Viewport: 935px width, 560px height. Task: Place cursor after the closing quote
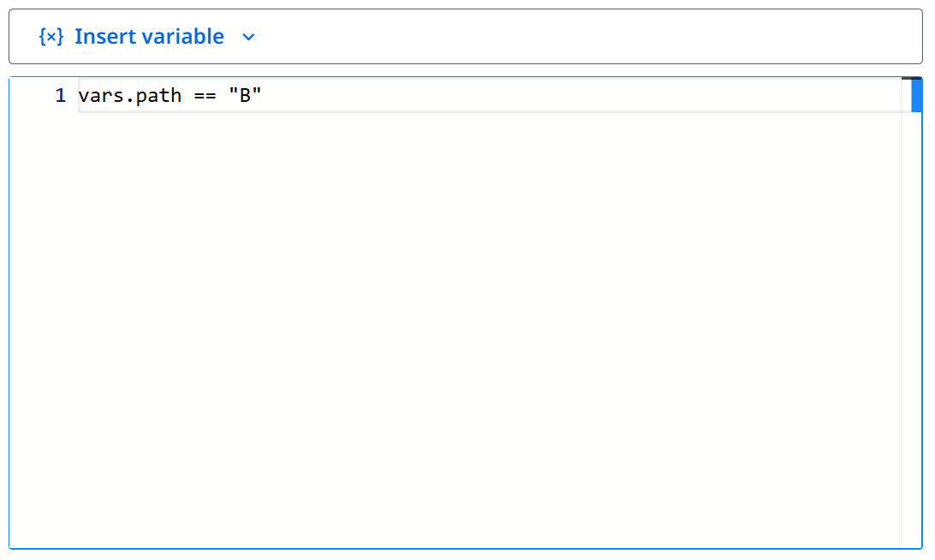pyautogui.click(x=262, y=95)
